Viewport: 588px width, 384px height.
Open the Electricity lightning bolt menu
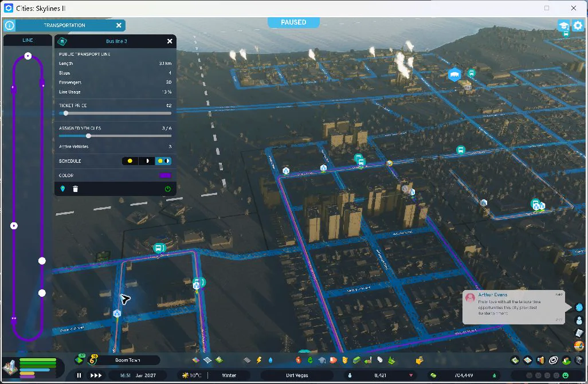coord(258,360)
